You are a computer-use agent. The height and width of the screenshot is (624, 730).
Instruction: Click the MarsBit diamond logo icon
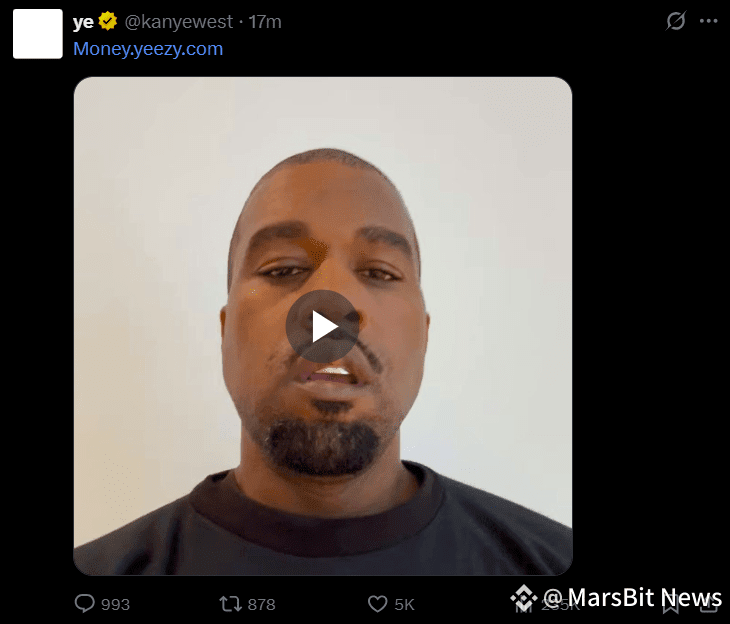[524, 597]
